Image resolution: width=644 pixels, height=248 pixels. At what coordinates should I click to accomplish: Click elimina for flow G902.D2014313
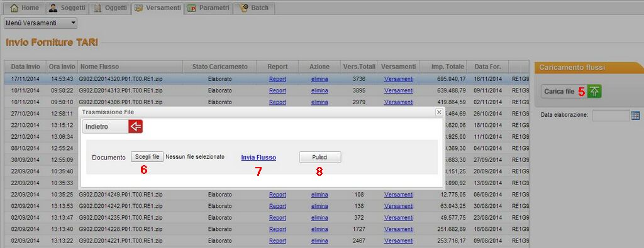click(319, 90)
